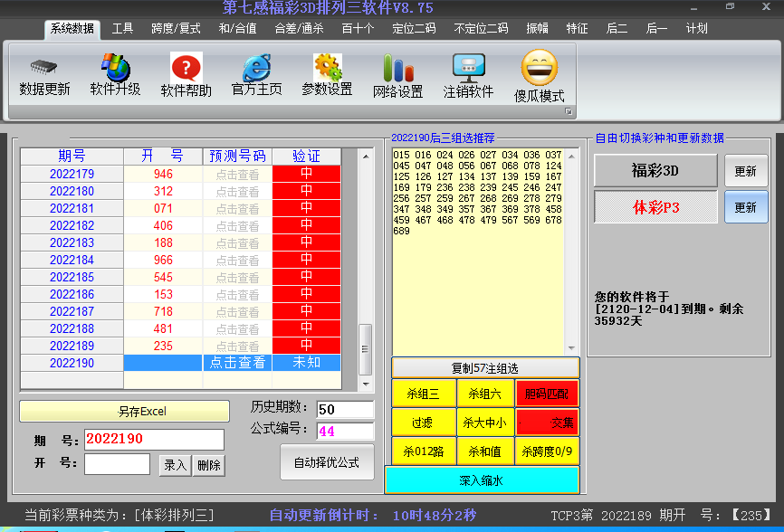Open 网络设置 icon

tap(398, 68)
